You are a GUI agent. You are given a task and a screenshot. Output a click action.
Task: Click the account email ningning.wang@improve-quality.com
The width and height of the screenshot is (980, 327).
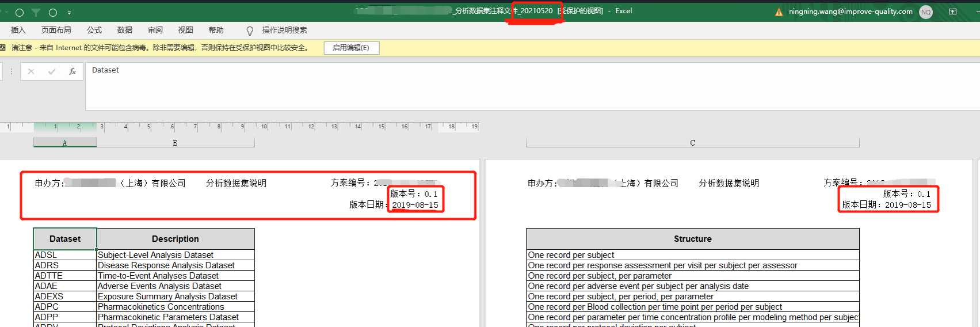click(850, 12)
